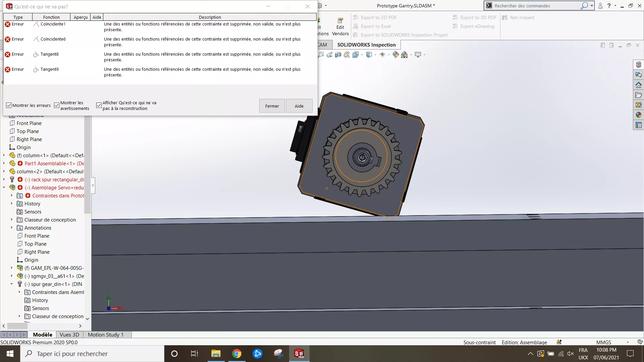Click the Fermer button
644x362 pixels.
click(x=272, y=106)
